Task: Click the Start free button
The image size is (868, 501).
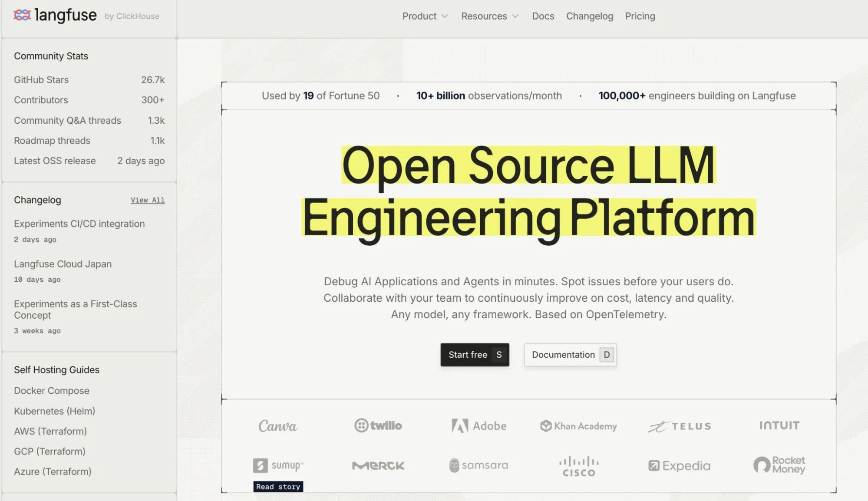Action: click(x=475, y=355)
